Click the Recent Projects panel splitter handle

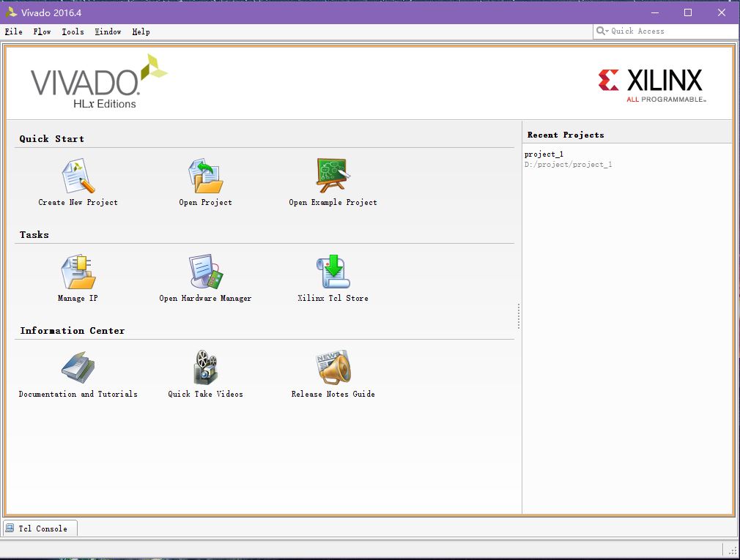click(x=519, y=316)
